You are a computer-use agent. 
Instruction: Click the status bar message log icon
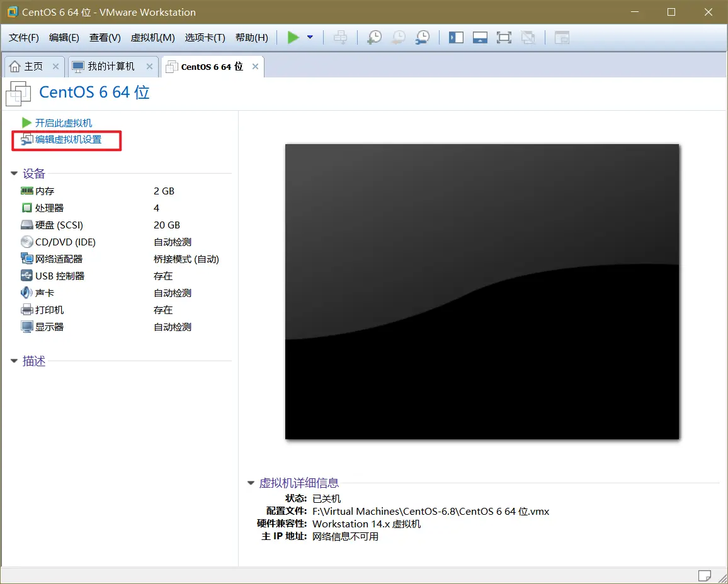tap(704, 576)
